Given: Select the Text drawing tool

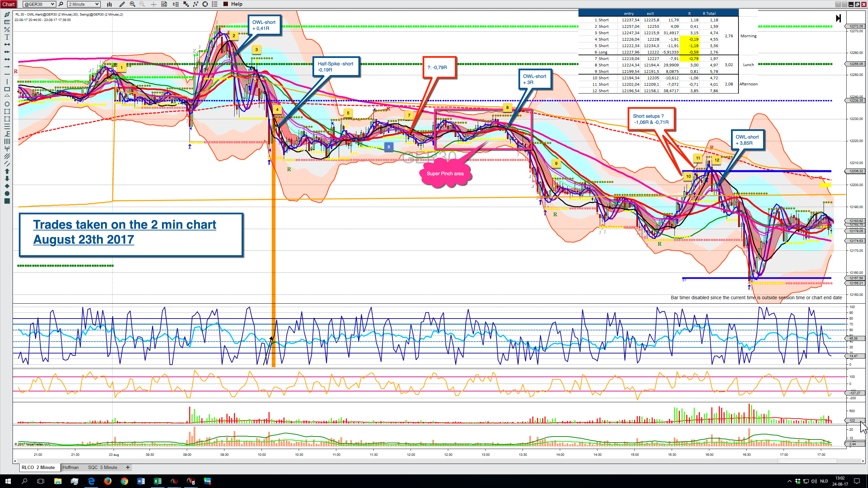Looking at the screenshot, I should tap(7, 37).
